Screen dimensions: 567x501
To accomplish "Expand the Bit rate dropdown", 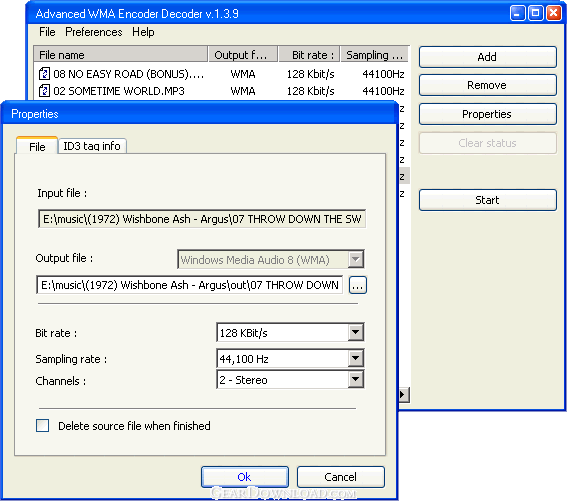I will click(356, 332).
